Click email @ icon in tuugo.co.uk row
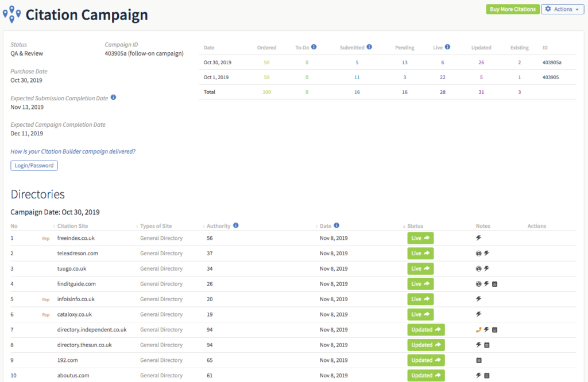Image resolution: width=588 pixels, height=382 pixels. coord(478,269)
